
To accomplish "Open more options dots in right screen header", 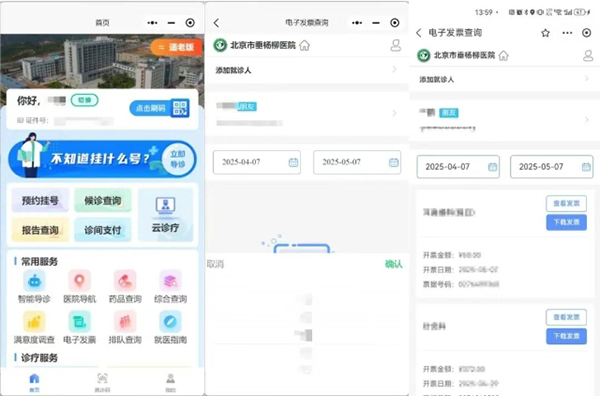I will click(567, 33).
